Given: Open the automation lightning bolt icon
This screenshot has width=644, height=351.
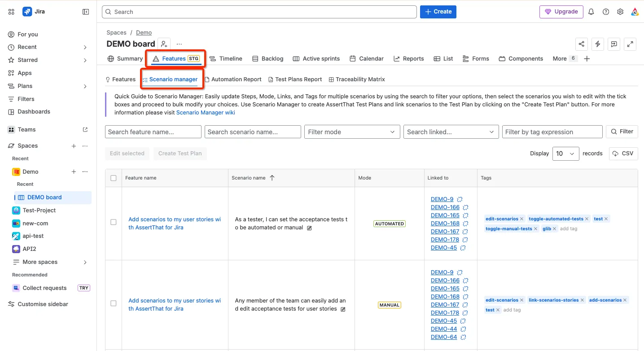Looking at the screenshot, I should (598, 44).
